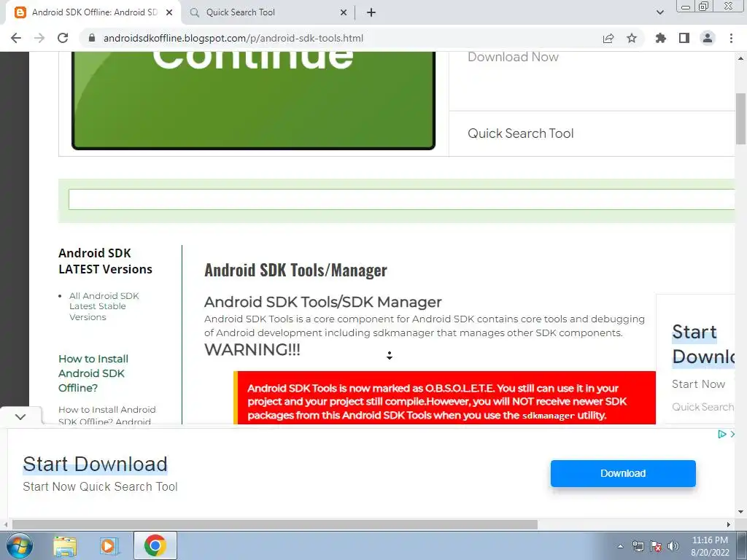Open the Extensions puzzle icon
Viewport: 747px width, 560px height.
(661, 38)
